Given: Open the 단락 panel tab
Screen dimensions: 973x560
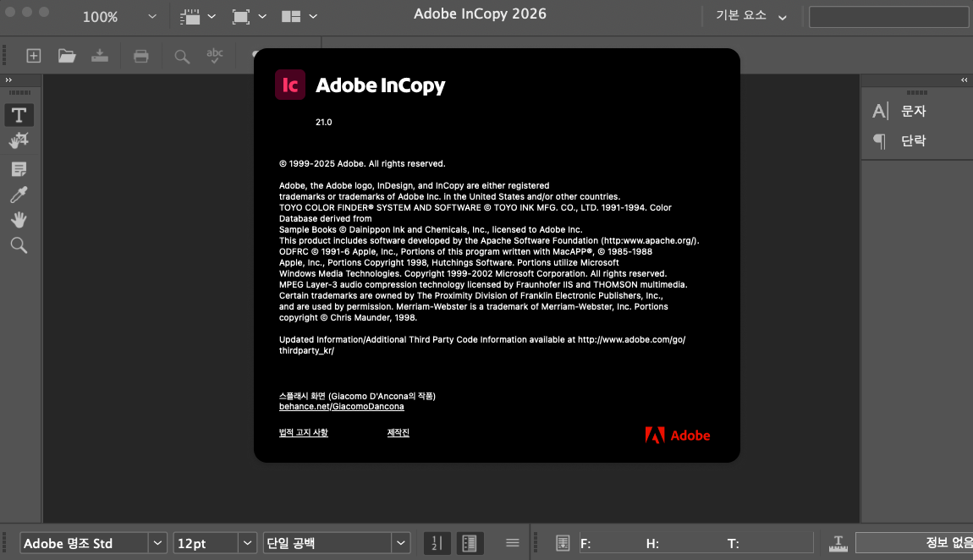Looking at the screenshot, I should (x=913, y=140).
